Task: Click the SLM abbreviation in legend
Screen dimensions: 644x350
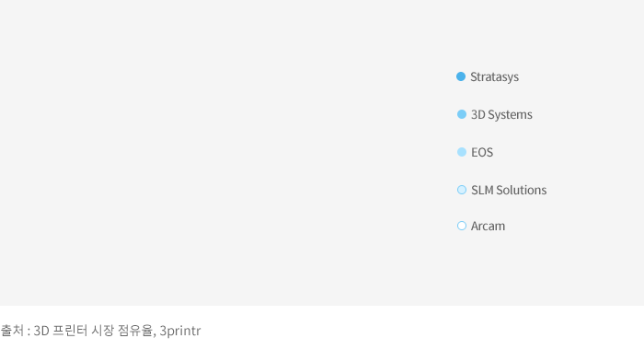Action: 482,190
